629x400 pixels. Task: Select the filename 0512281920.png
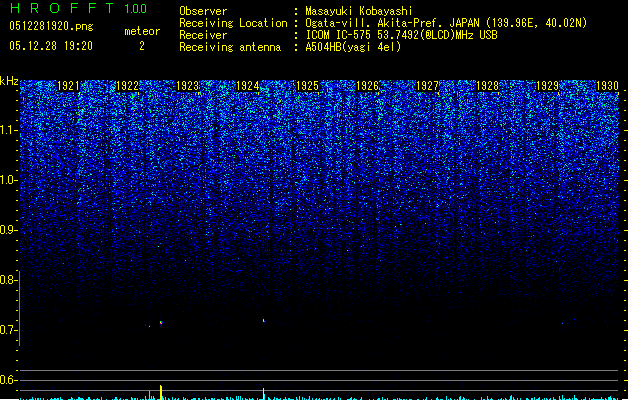pos(51,26)
